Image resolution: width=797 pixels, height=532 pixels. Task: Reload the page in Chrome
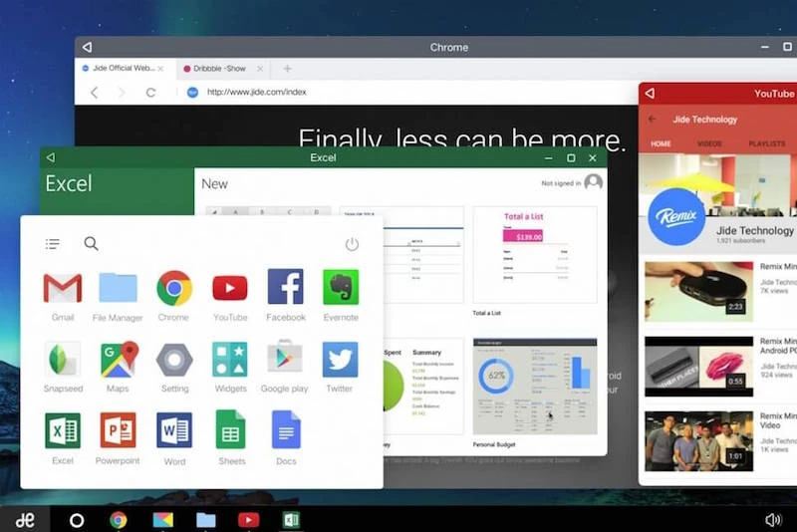(x=150, y=93)
